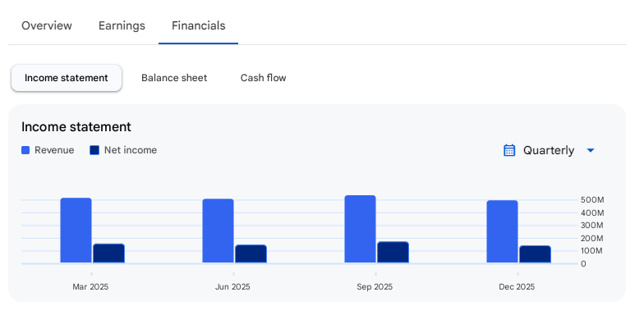Click the calendar icon beside Quarterly
This screenshot has width=644, height=315.
click(x=509, y=151)
